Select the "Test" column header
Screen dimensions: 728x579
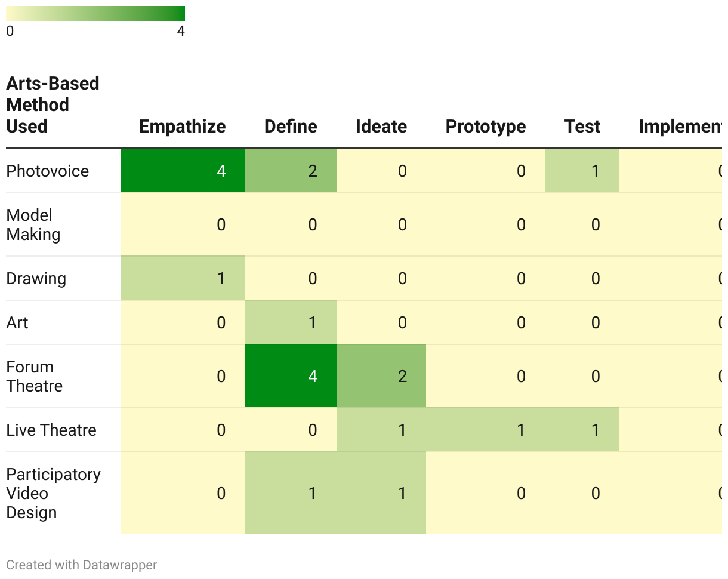[x=582, y=127]
